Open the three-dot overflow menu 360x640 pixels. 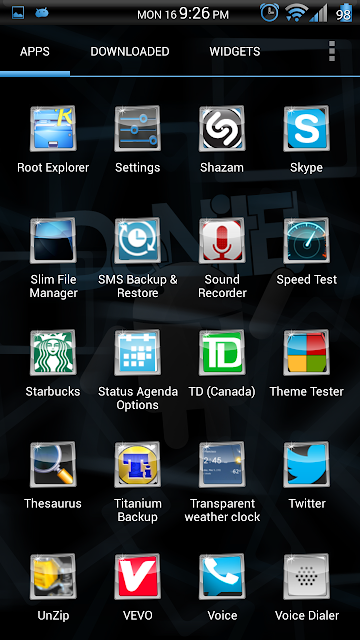tap(332, 51)
